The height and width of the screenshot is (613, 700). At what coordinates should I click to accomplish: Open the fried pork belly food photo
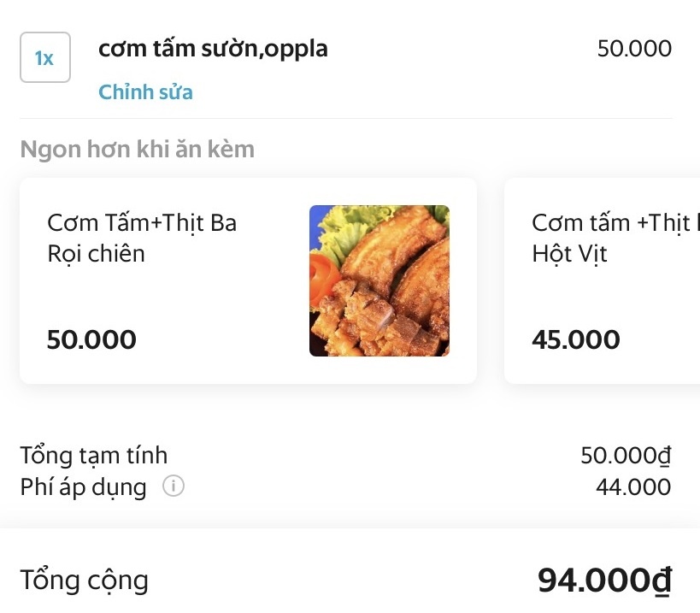pos(379,280)
